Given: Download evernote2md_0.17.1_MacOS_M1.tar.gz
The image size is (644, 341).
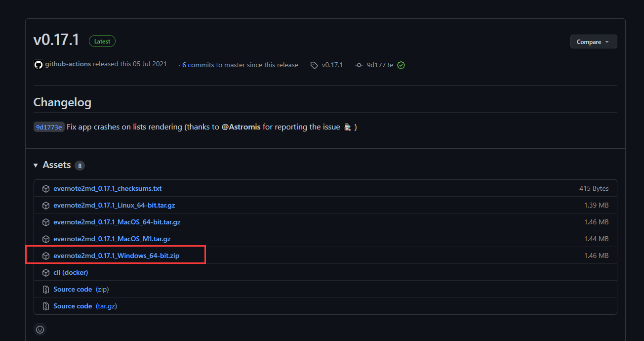Looking at the screenshot, I should click(112, 239).
